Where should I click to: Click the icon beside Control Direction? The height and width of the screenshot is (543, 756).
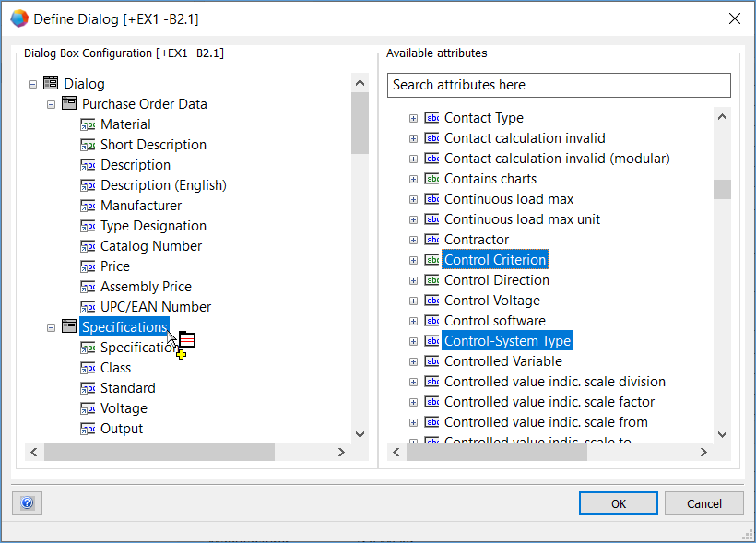tap(431, 280)
